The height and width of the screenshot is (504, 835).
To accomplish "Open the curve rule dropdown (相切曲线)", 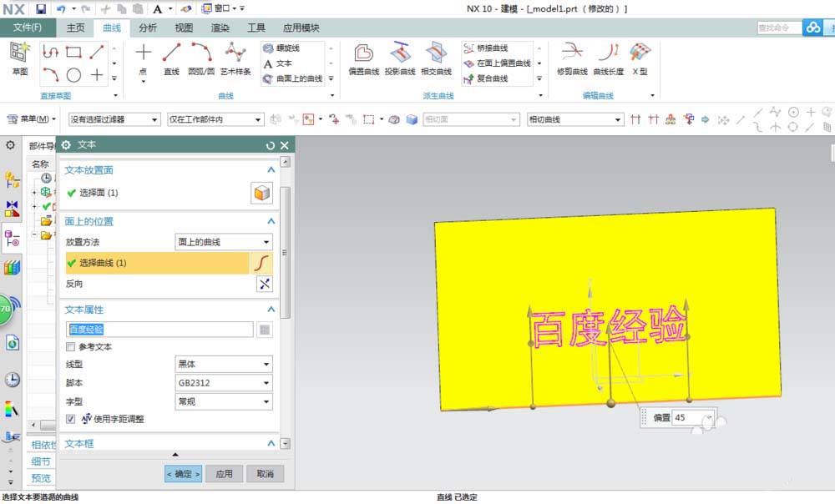I will click(575, 120).
